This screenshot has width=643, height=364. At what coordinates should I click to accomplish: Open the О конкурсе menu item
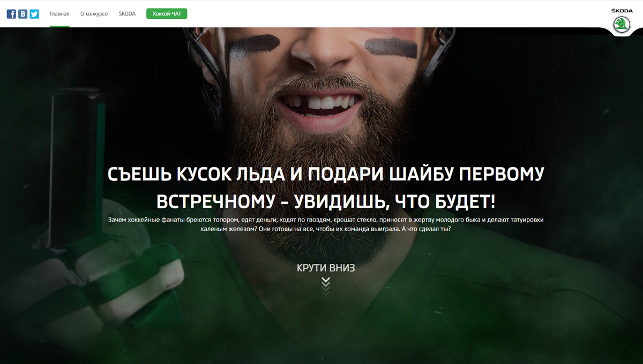tap(94, 14)
